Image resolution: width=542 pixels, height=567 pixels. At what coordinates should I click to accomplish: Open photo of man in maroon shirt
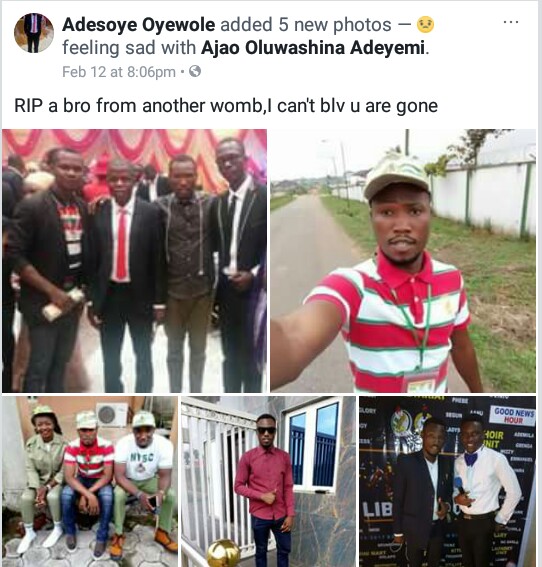tap(268, 481)
